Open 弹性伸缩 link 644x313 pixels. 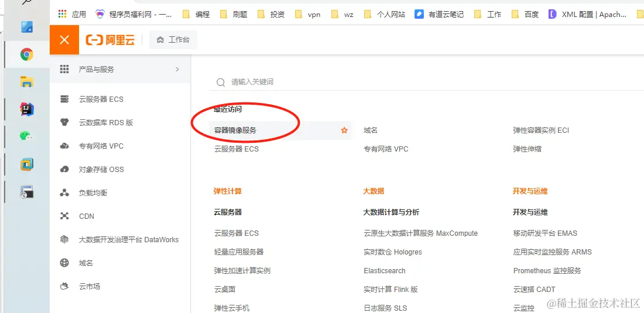(527, 149)
